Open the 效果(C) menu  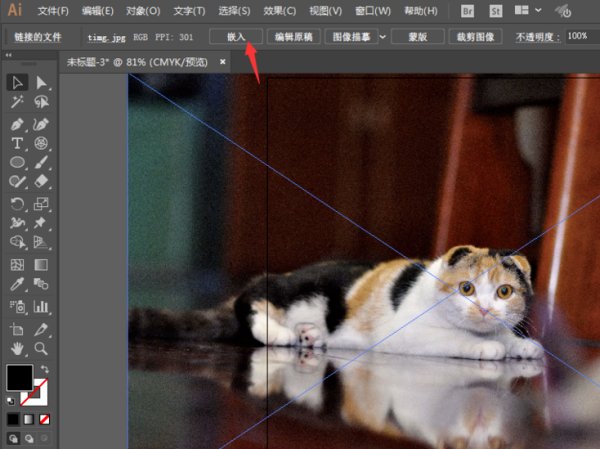click(279, 11)
